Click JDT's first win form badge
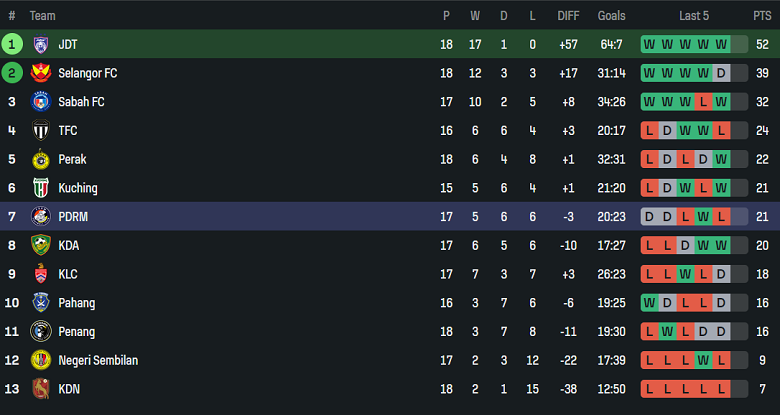 click(649, 44)
